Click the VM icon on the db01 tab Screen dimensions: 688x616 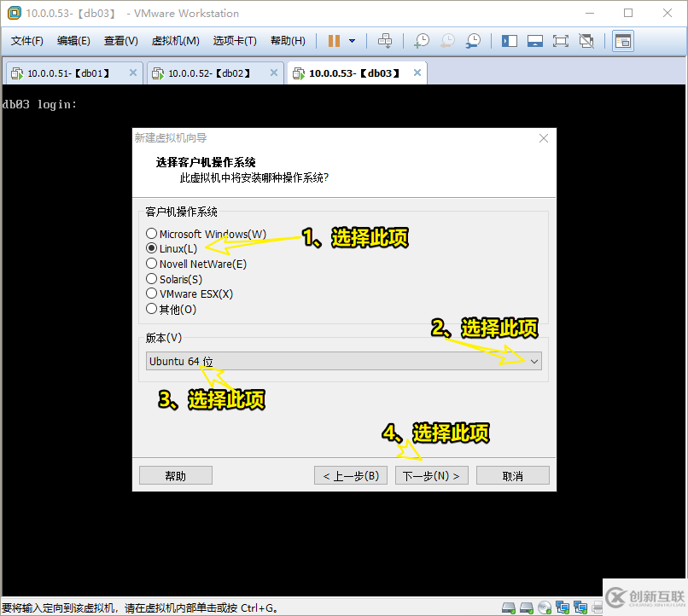17,73
